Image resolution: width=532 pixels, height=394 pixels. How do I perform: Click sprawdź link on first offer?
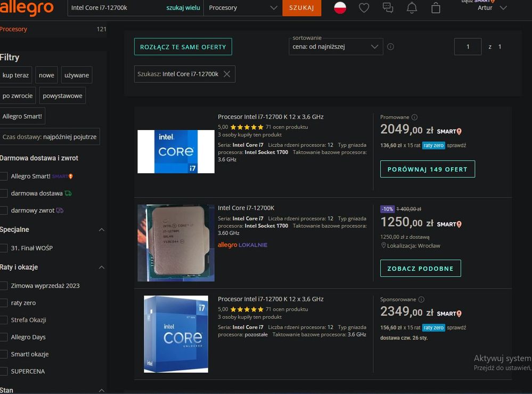[456, 146]
